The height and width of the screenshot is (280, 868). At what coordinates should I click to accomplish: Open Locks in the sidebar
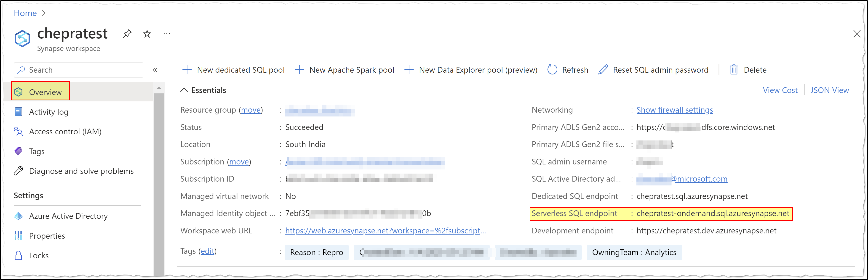39,255
